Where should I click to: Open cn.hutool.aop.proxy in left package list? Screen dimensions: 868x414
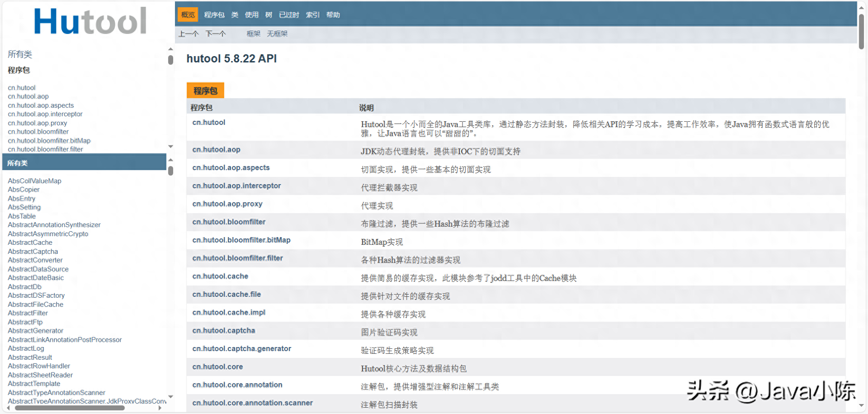pos(38,123)
